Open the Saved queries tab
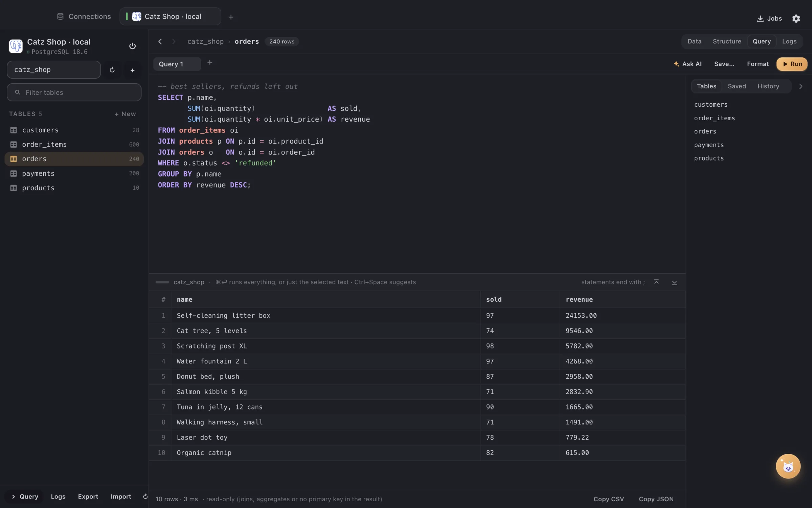This screenshot has height=508, width=812. [x=737, y=86]
